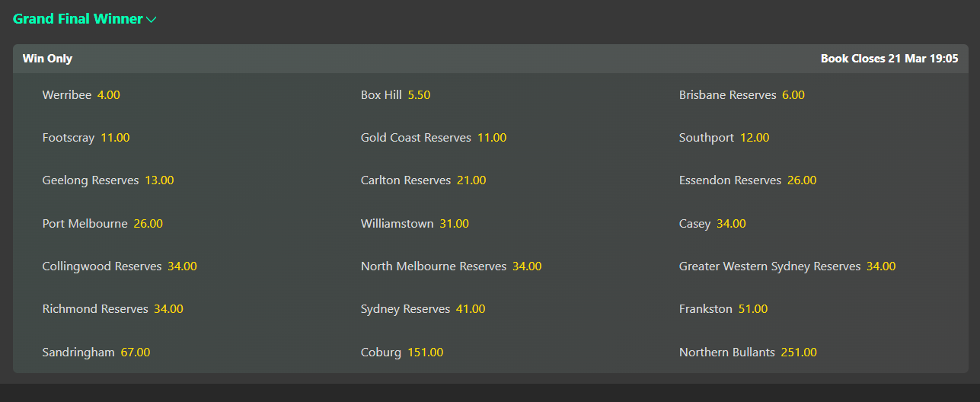The image size is (980, 402).
Task: Select Essendon Reserves at 26.00
Action: (x=748, y=180)
